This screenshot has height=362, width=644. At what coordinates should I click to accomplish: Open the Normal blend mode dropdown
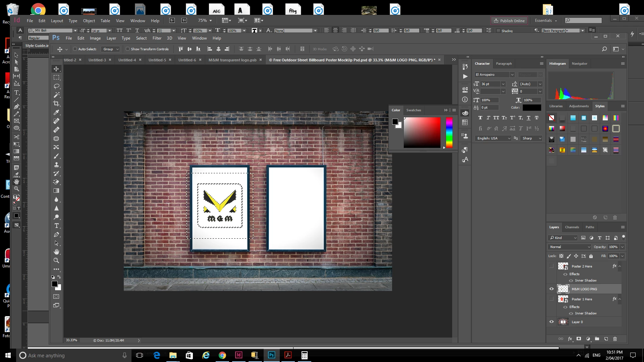click(x=569, y=247)
